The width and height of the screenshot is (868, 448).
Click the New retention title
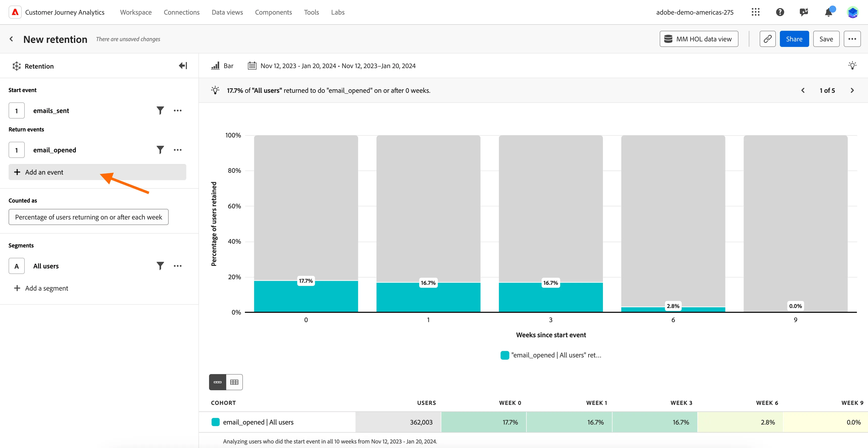coord(55,39)
